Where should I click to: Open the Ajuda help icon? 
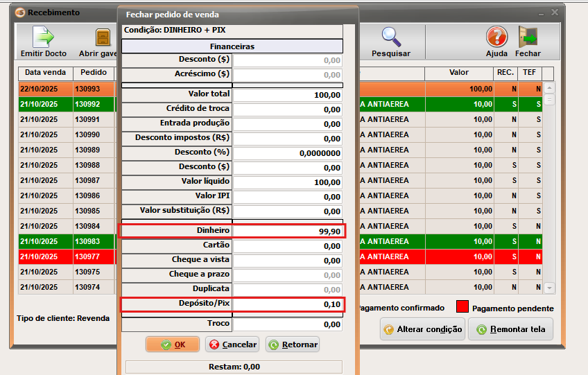(496, 37)
